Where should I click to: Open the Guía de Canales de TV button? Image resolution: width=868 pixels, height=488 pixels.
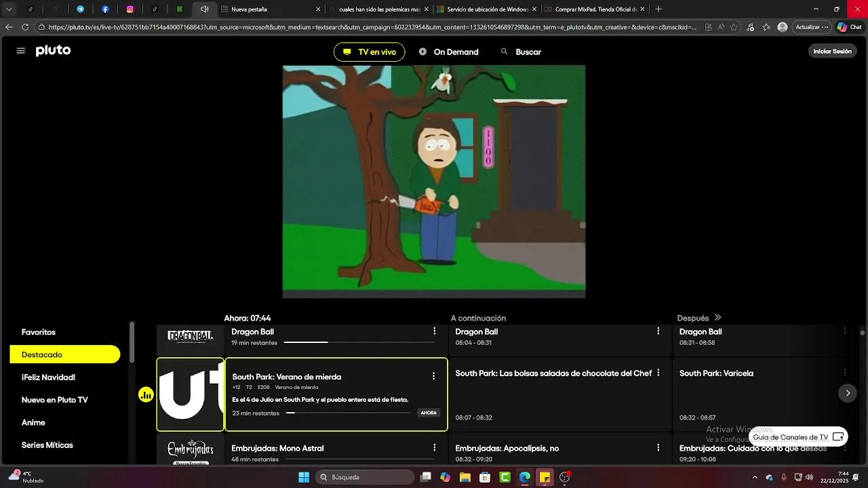tap(798, 437)
